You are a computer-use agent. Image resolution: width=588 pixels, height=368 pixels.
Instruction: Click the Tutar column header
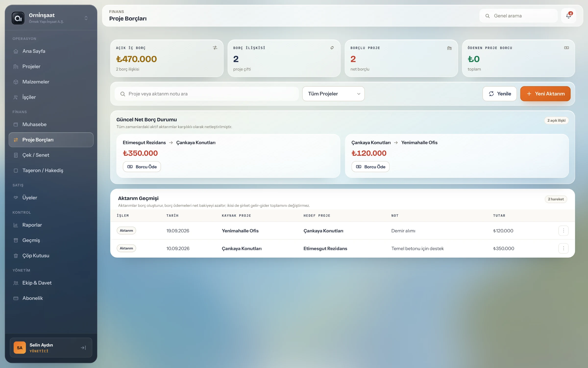point(499,216)
